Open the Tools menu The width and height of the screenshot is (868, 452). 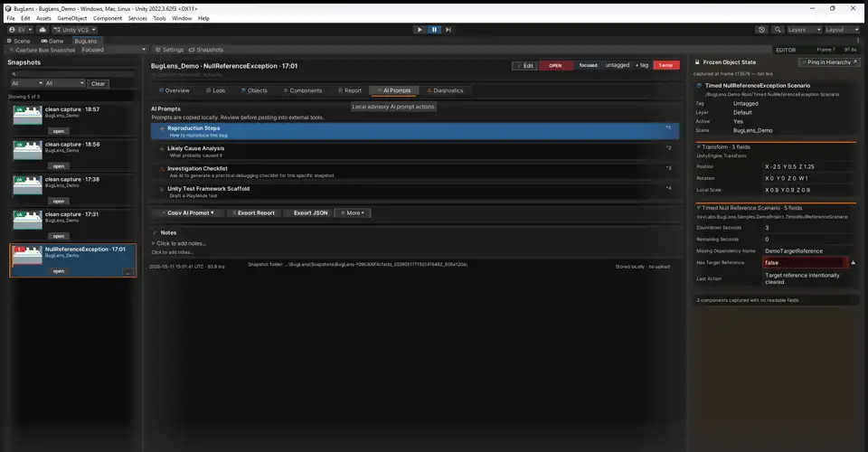(x=159, y=18)
